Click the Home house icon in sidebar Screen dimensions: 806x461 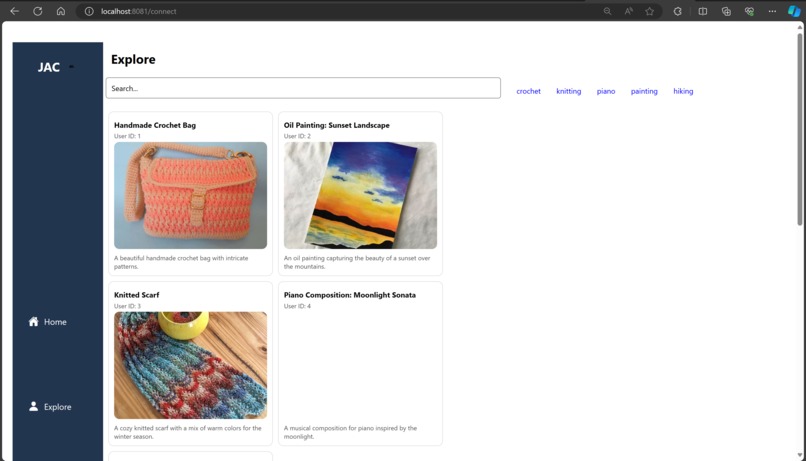point(33,321)
